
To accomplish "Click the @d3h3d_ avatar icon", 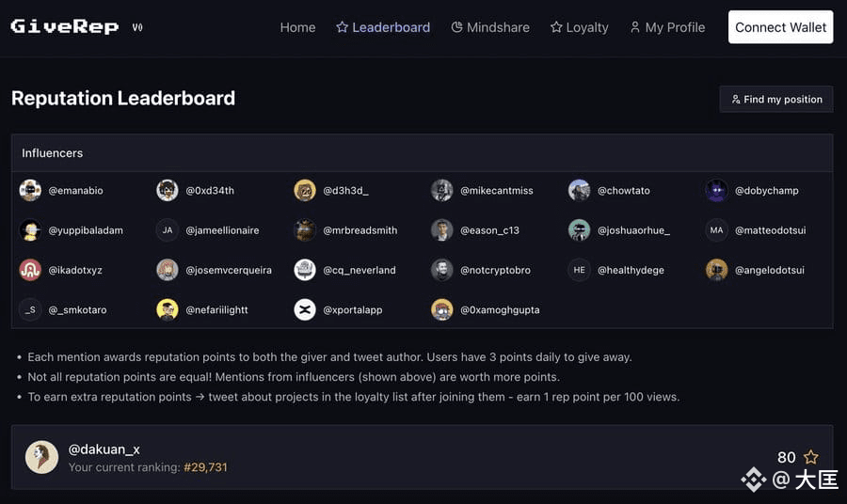I will (305, 190).
